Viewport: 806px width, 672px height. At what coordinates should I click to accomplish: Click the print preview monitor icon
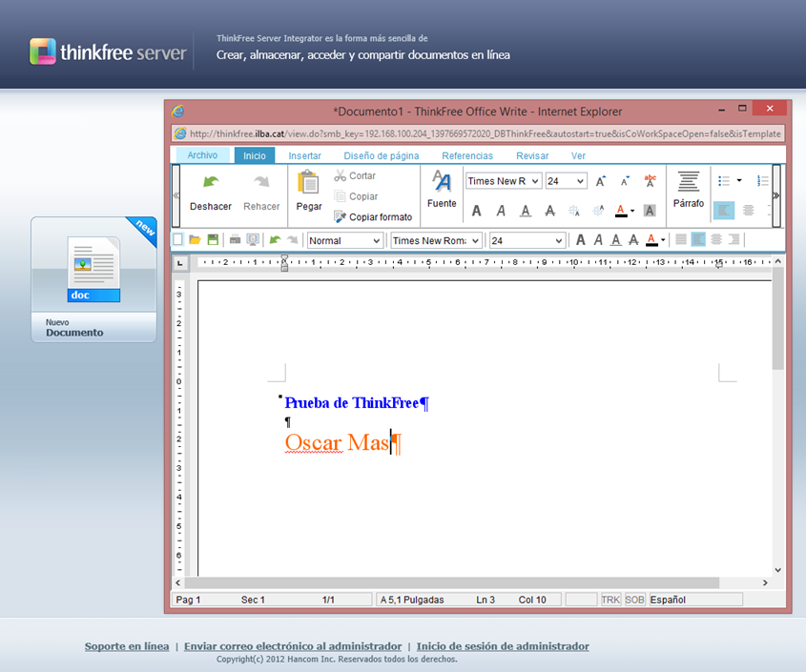[253, 239]
